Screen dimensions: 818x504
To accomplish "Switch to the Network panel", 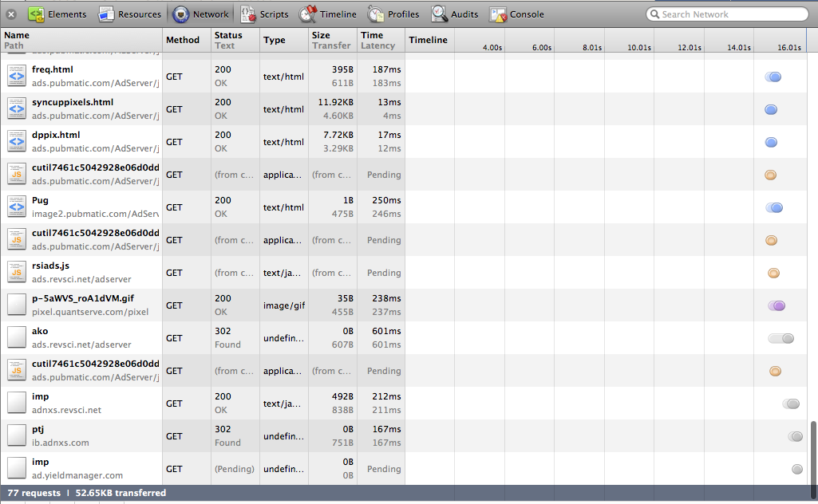I will click(x=201, y=14).
